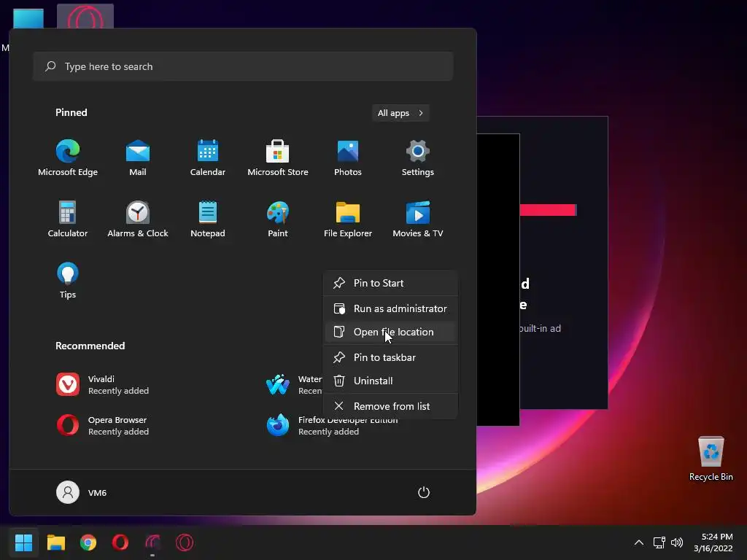This screenshot has height=560, width=747.
Task: Choose Uninstall from context menu
Action: tap(390, 381)
